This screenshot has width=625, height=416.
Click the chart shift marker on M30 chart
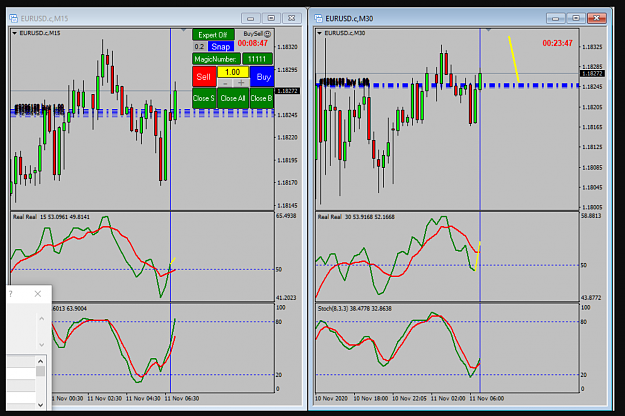(488, 30)
